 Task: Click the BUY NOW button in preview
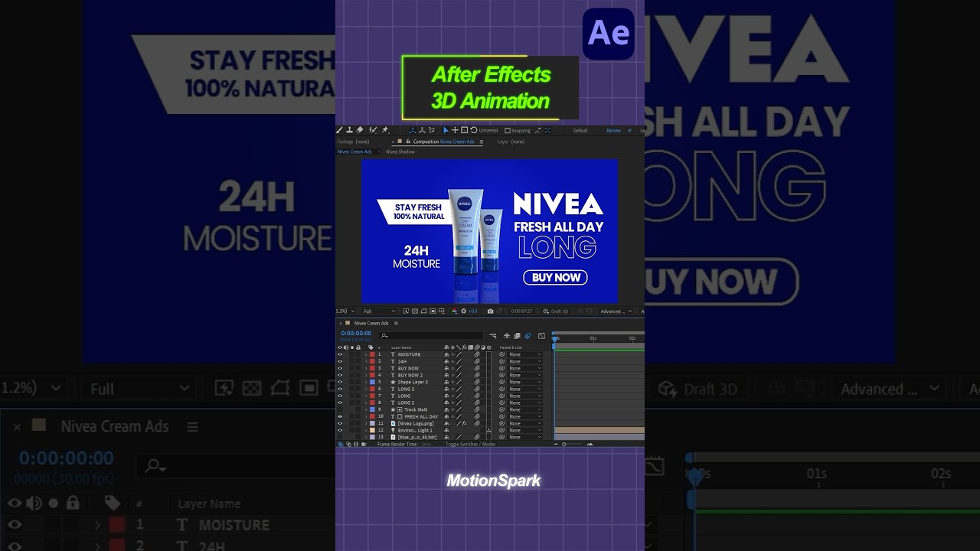(555, 277)
